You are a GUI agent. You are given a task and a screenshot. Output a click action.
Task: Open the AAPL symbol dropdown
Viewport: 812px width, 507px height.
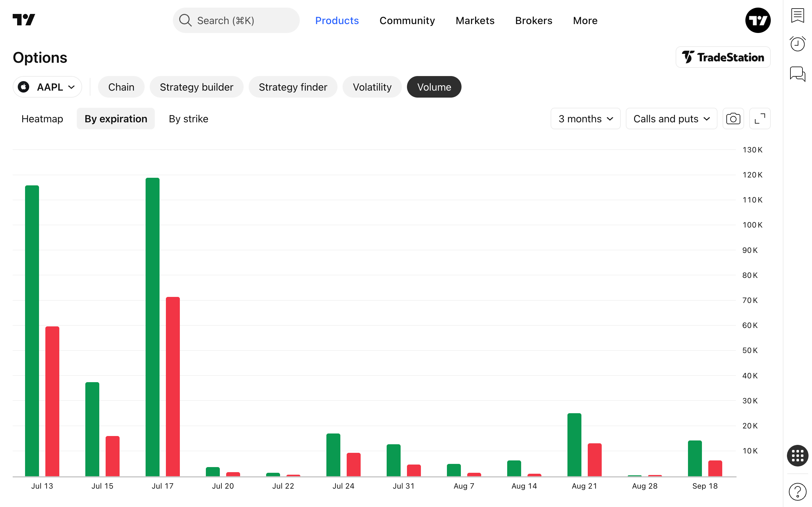47,87
